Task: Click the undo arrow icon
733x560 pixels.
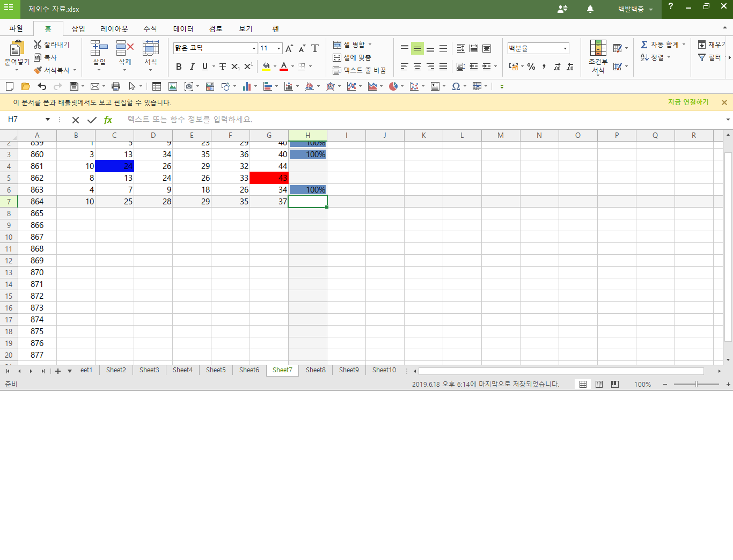Action: point(42,86)
